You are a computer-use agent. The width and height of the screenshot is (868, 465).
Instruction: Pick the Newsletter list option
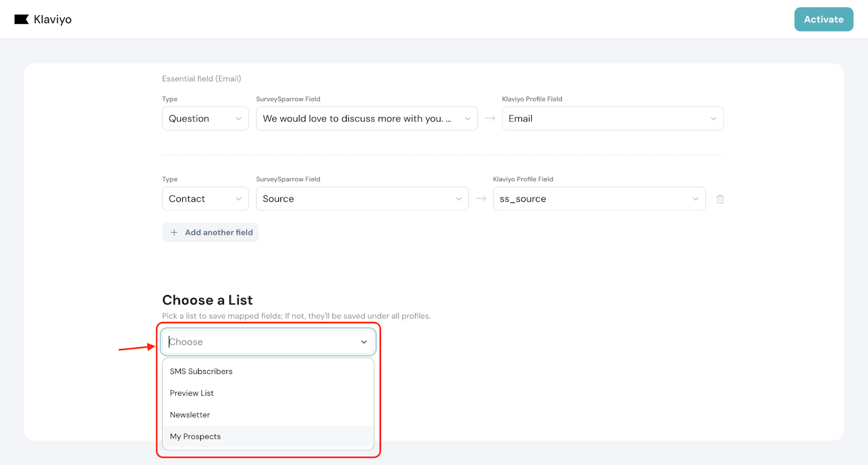[190, 415]
